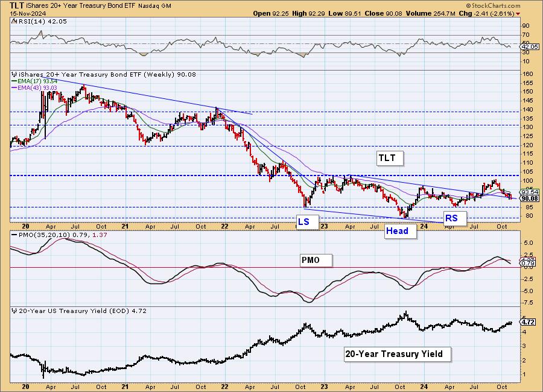Click the EMA(17) 93.54 legend text
The width and height of the screenshot is (543, 392).
[37, 81]
